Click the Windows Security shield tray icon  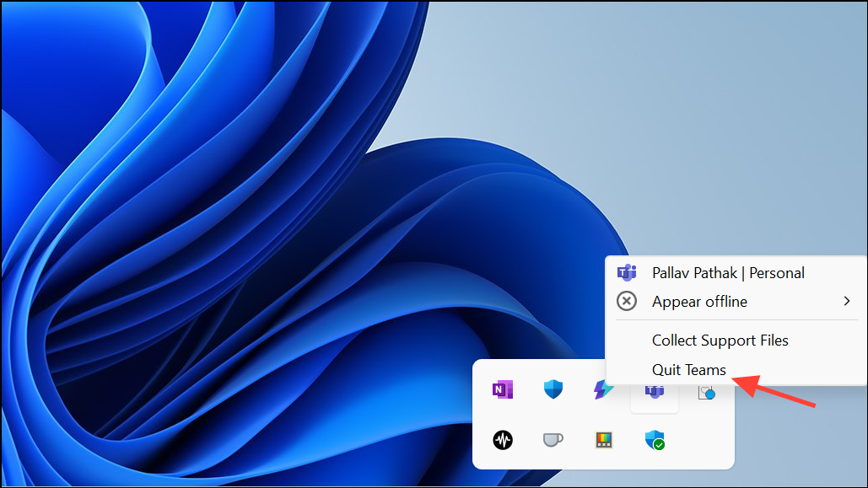553,389
